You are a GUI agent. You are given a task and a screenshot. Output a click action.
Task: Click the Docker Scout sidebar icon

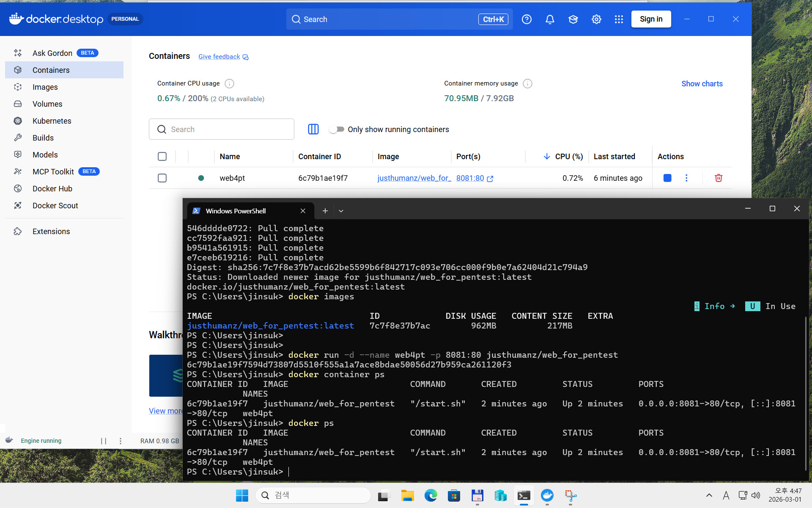coord(18,205)
